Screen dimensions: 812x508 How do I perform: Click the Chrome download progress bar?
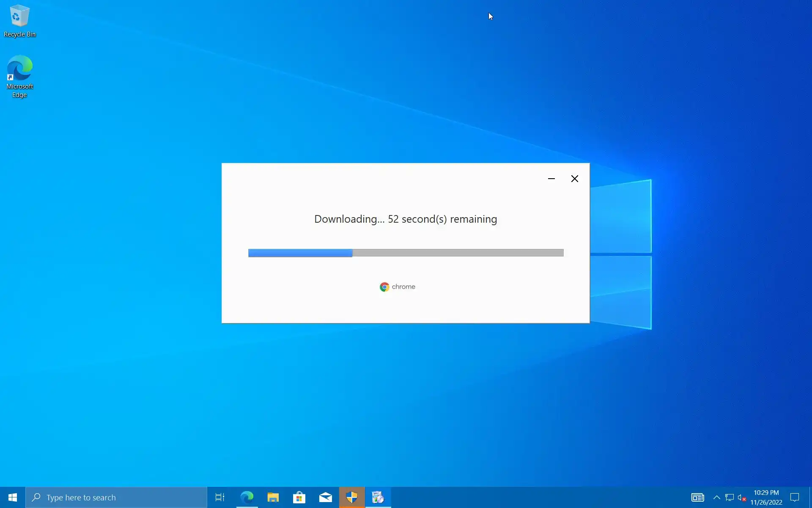tap(406, 253)
